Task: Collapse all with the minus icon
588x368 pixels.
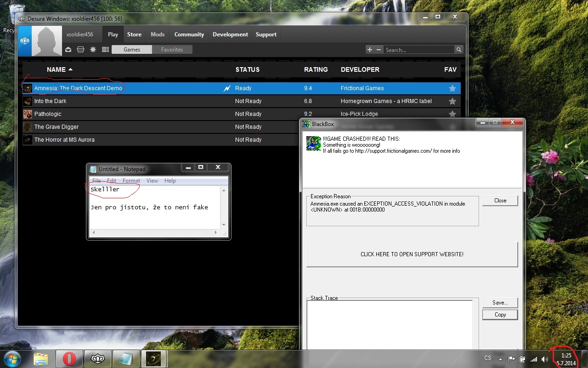Action: tap(379, 50)
